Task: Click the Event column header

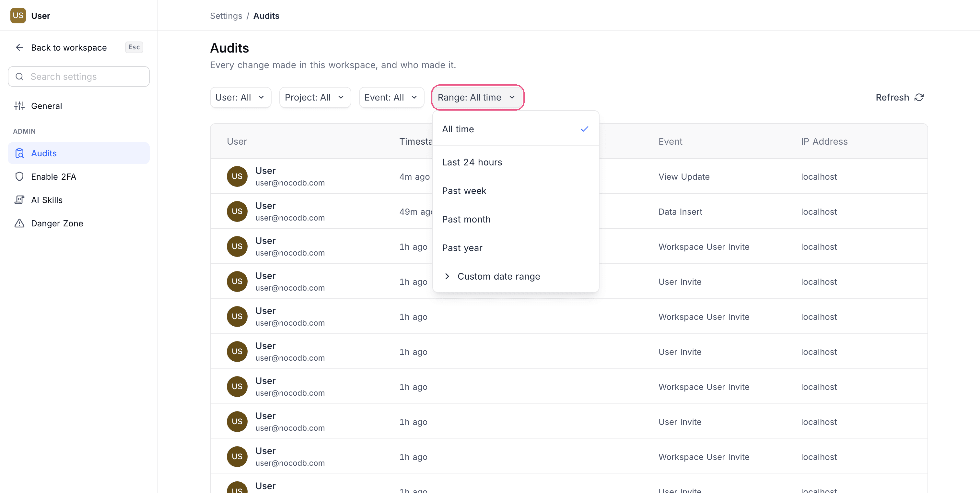Action: coord(670,142)
